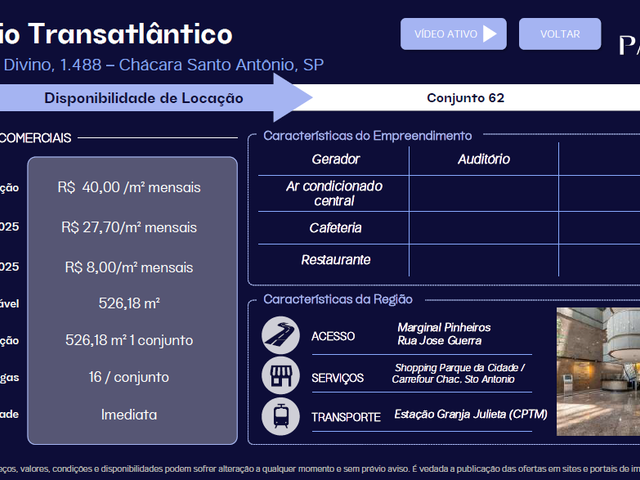Viewport: 640px width, 480px height.
Task: Click the Características do Empreendimento heading
Action: (367, 136)
